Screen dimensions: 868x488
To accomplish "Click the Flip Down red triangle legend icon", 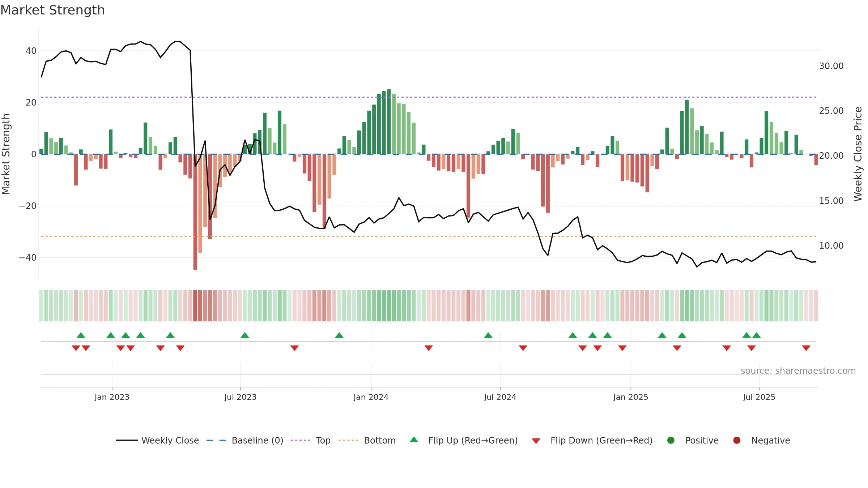I will (536, 441).
